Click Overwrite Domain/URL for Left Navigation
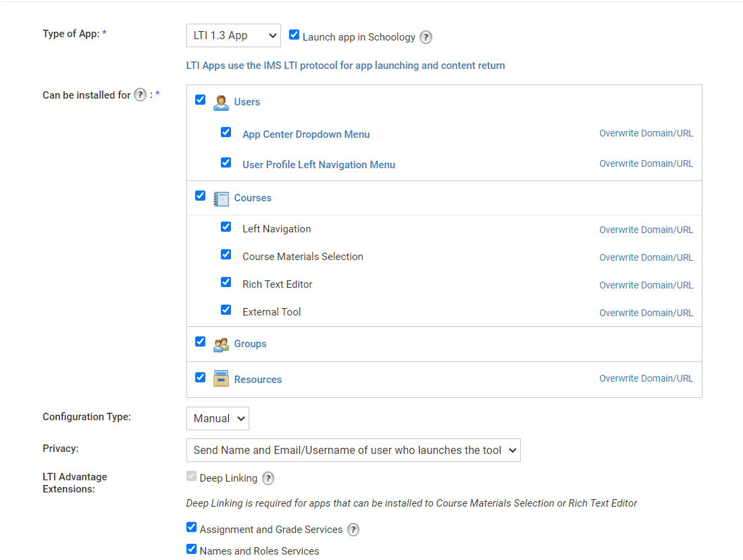743x560 pixels. coord(646,230)
